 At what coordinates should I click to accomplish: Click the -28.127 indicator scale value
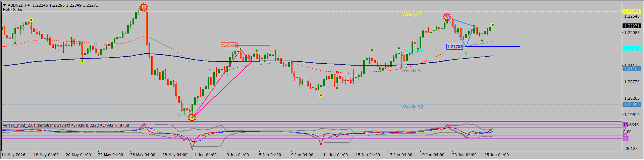coord(631,148)
